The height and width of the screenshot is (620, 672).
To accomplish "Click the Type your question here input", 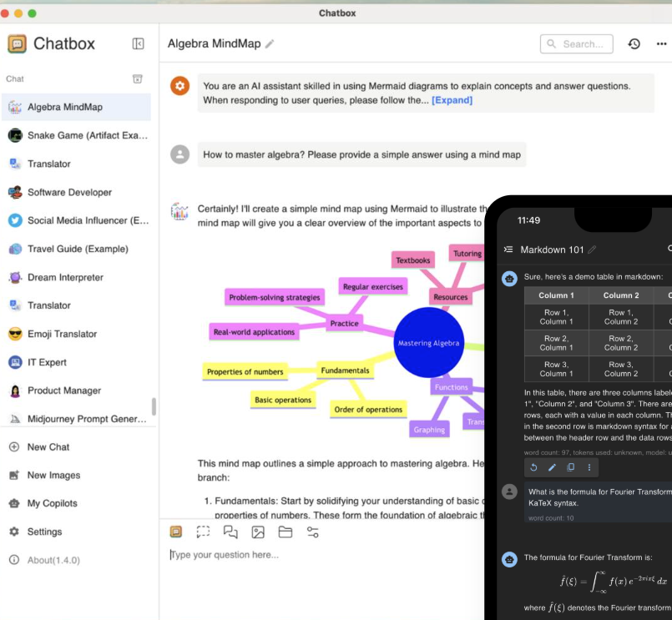I will point(321,555).
